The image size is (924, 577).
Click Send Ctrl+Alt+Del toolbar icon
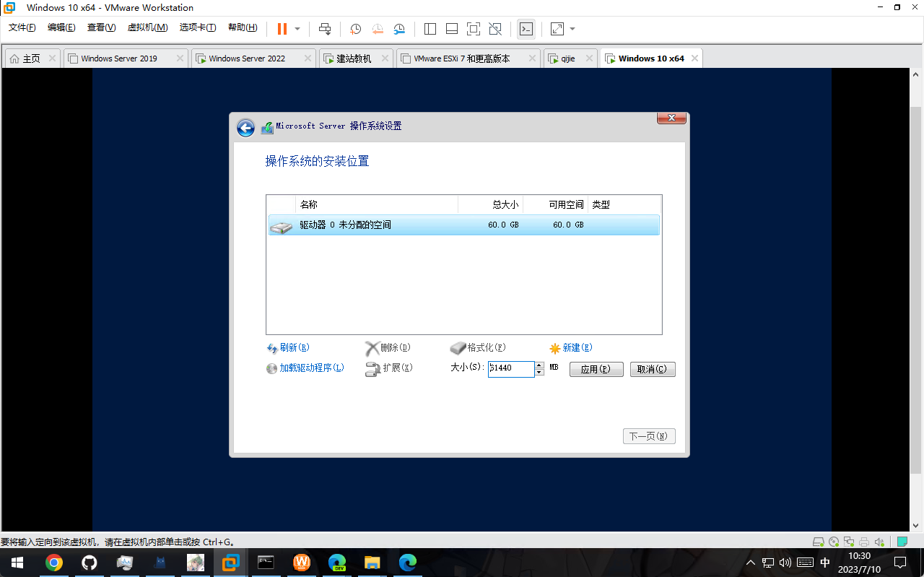pos(325,29)
